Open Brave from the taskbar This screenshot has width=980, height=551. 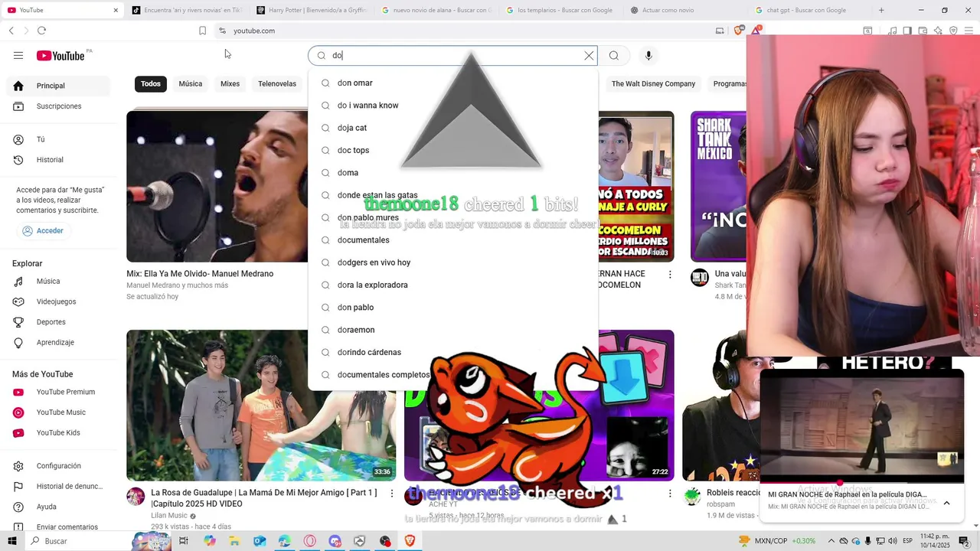pos(410,541)
